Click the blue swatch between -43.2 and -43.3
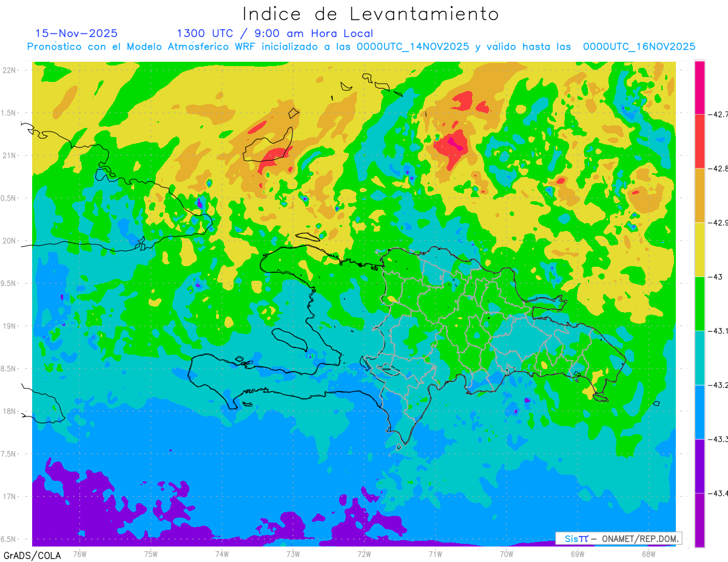This screenshot has height=562, width=728. tap(699, 411)
